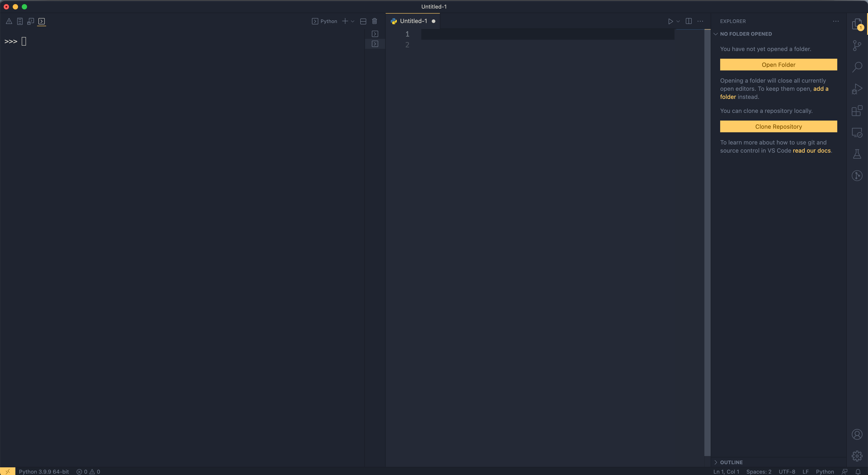Screen dimensions: 868x475
Task: Open the Extensions view
Action: [x=857, y=111]
